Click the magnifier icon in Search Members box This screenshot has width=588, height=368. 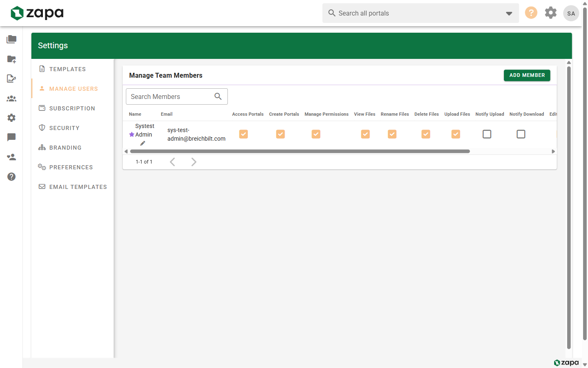tap(218, 96)
